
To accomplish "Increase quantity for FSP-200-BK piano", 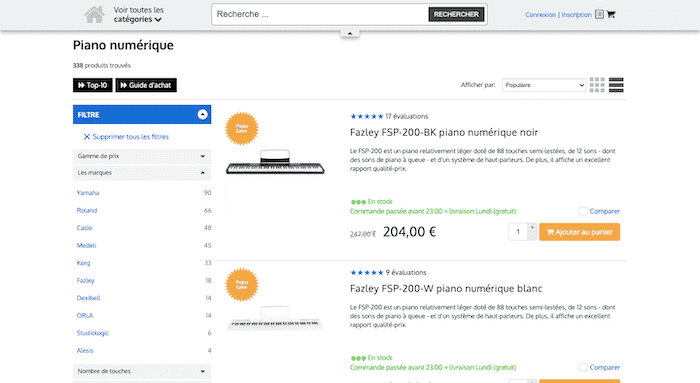I will coord(532,227).
